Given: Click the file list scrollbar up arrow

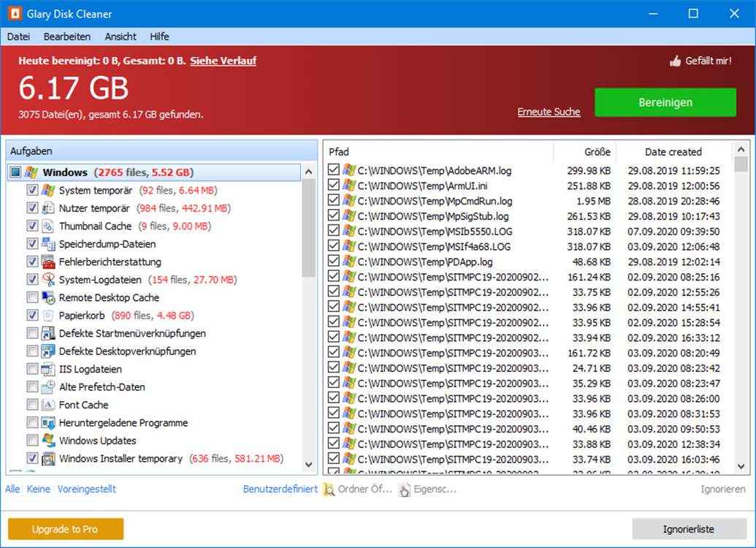Looking at the screenshot, I should [741, 150].
